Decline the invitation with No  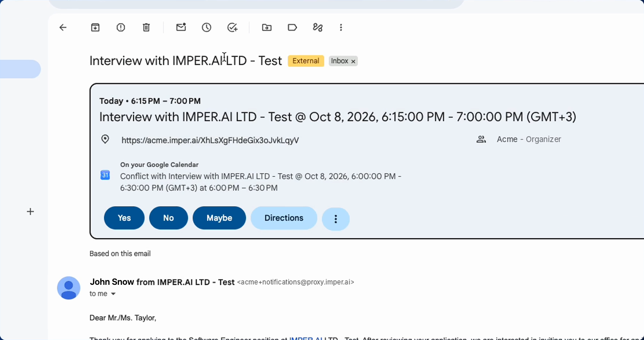(x=169, y=218)
